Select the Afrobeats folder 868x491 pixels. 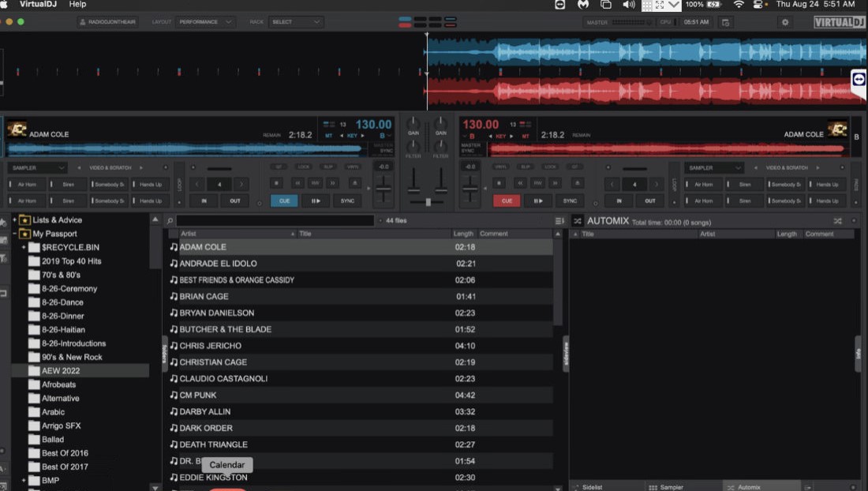58,384
